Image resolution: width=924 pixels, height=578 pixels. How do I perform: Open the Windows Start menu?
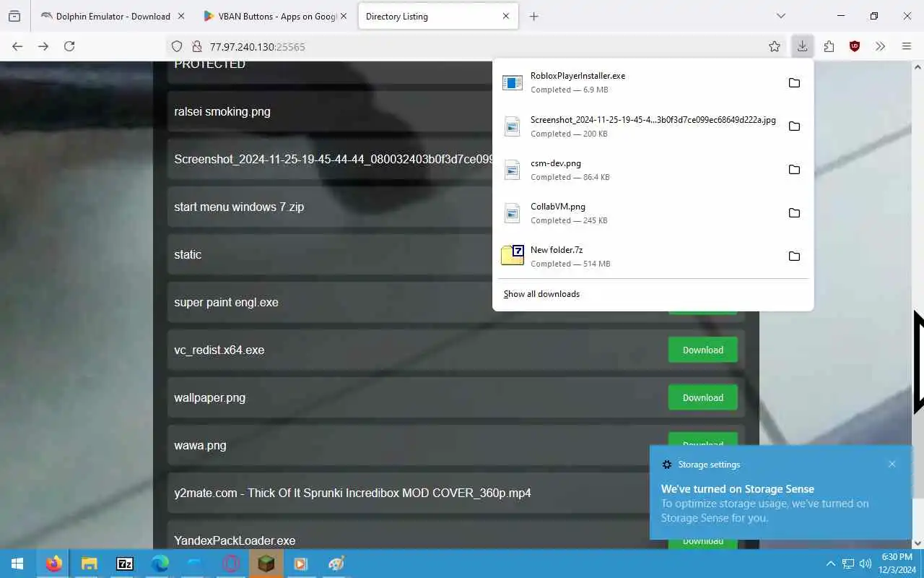[17, 564]
